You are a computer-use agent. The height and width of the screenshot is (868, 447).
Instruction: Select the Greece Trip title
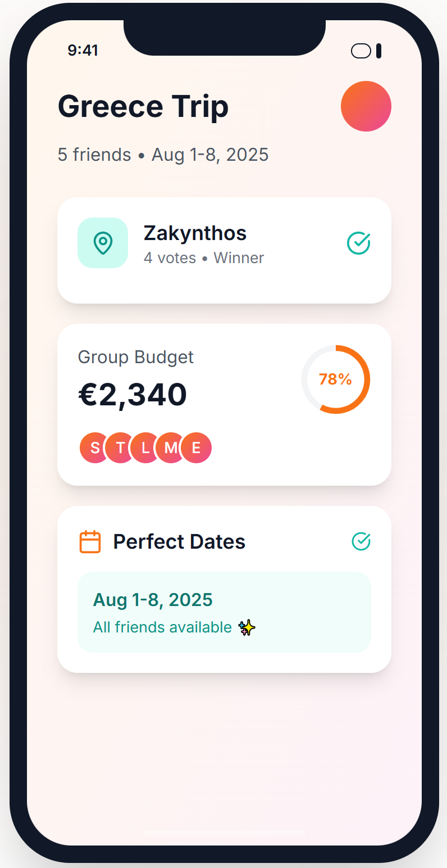coord(143,106)
